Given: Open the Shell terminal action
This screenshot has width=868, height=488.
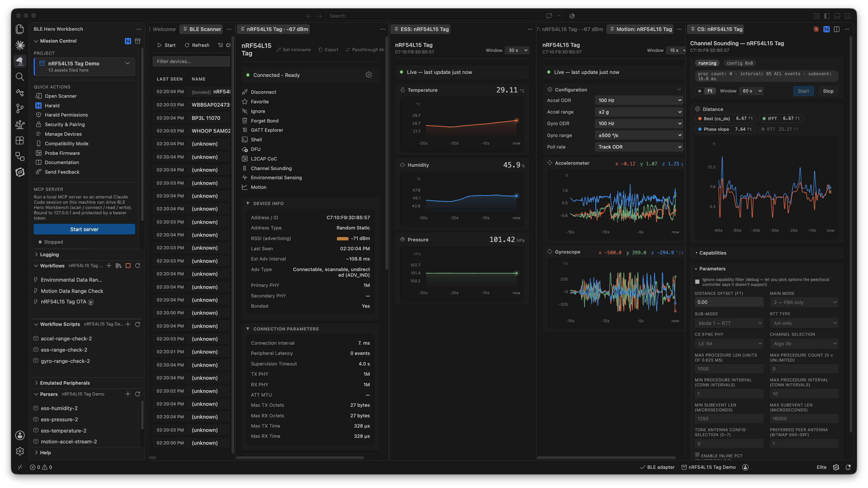Looking at the screenshot, I should [252, 139].
